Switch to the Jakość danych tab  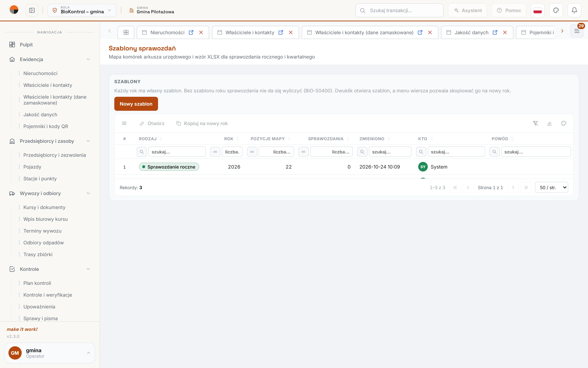[x=471, y=32]
